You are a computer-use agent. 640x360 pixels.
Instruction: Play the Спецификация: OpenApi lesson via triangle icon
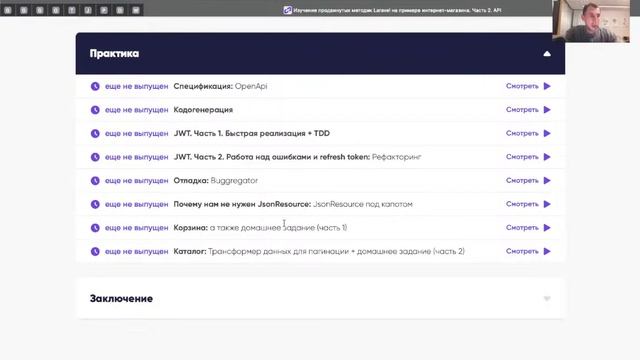pyautogui.click(x=547, y=86)
